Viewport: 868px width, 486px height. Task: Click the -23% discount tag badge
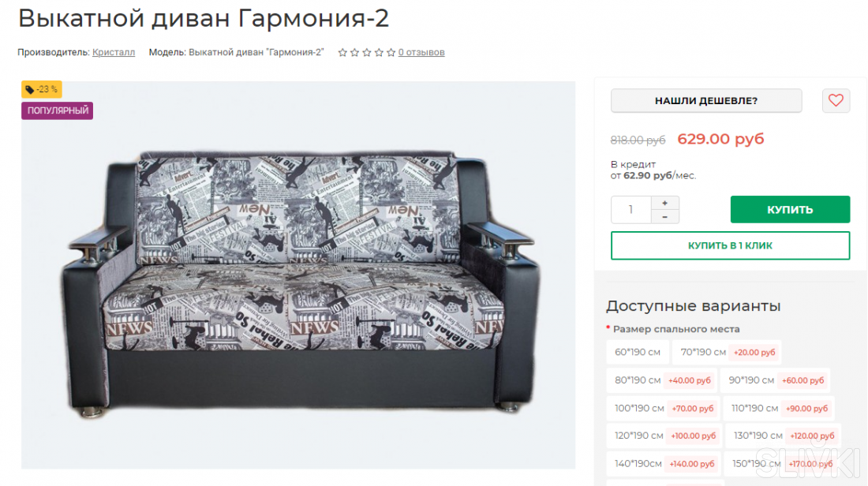pos(42,89)
